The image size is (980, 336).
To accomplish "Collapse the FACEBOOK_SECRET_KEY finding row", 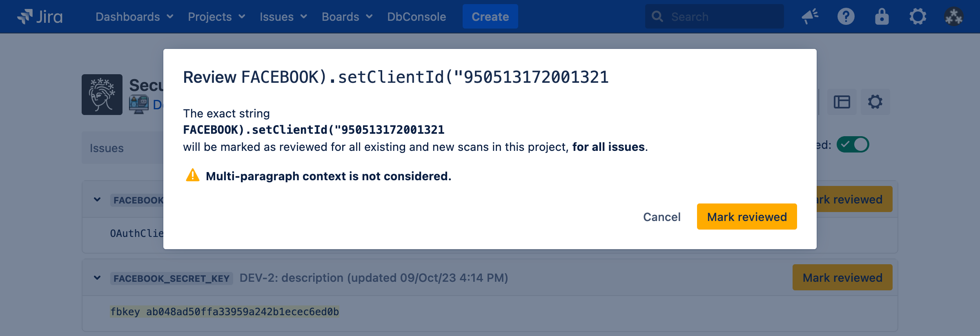I will coord(97,278).
